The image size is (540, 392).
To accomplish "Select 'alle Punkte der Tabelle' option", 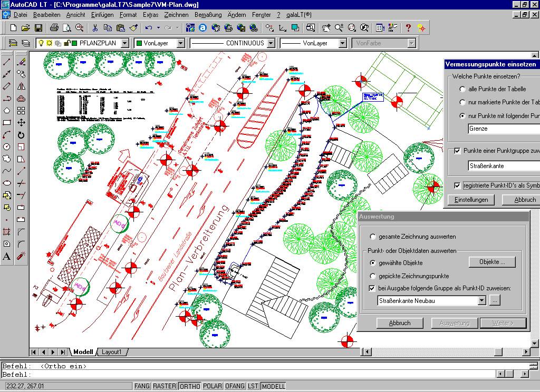I will 463,89.
